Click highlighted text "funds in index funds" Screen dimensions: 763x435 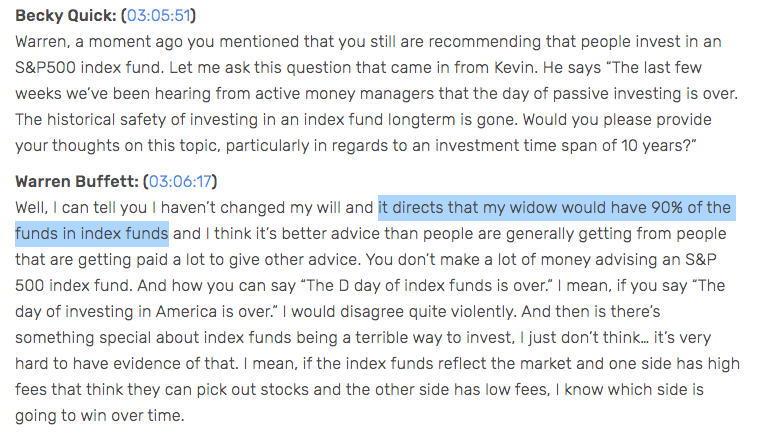tap(91, 235)
